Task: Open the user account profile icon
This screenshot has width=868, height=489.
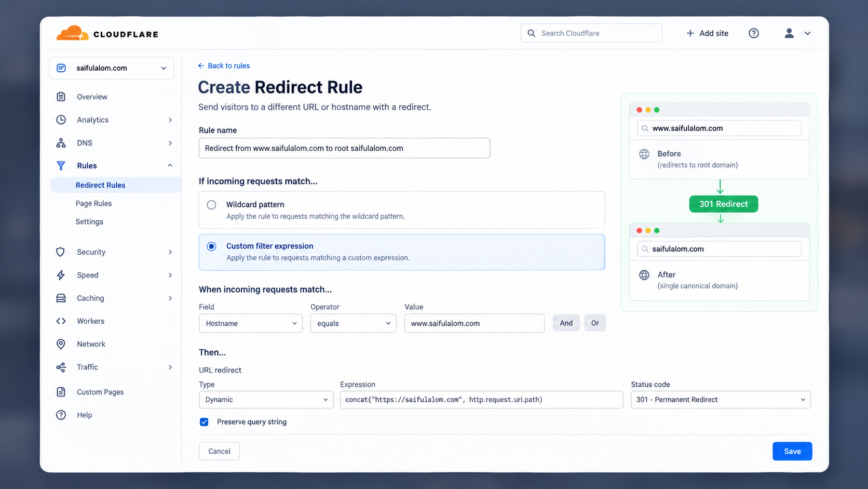Action: (789, 33)
